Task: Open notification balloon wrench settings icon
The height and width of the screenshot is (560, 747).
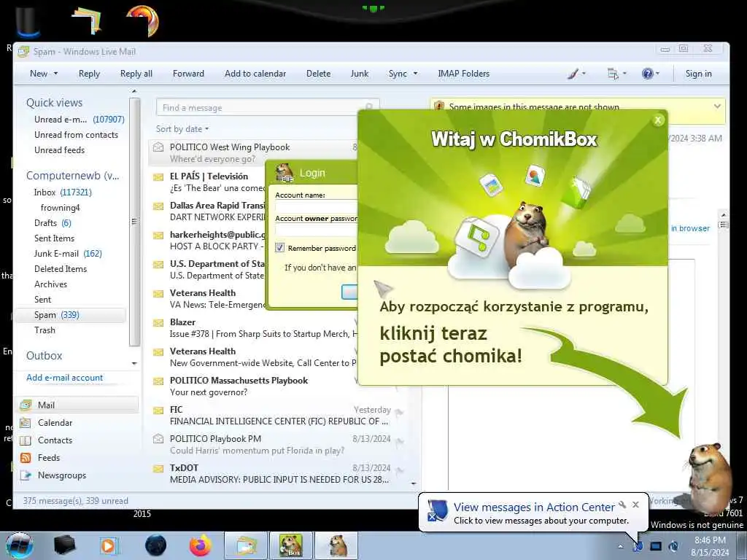Action: 622,505
